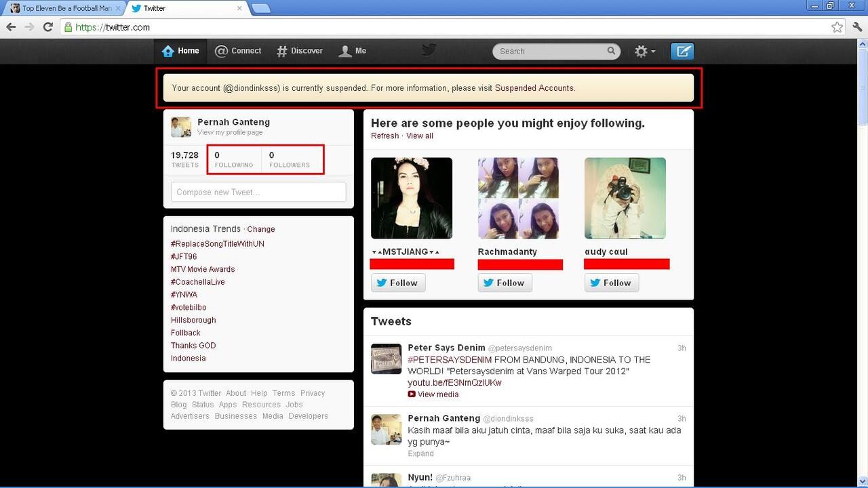Follow Rachmadanty
This screenshot has height=488, width=868.
[505, 283]
